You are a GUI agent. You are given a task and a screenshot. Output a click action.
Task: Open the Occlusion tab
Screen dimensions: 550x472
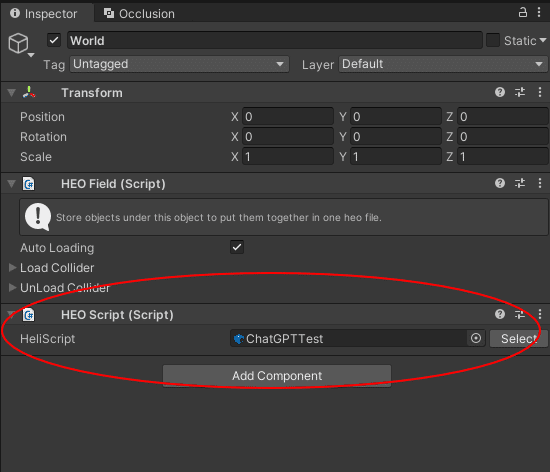click(x=139, y=14)
